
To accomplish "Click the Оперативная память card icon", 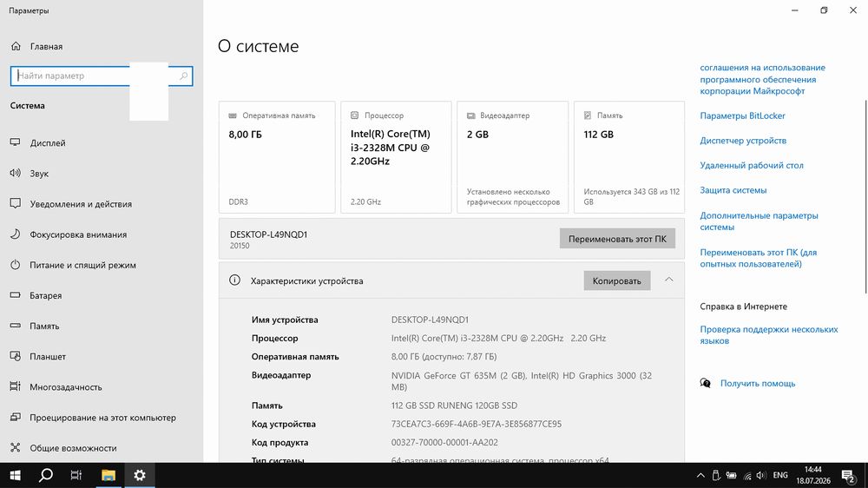I will 233,115.
